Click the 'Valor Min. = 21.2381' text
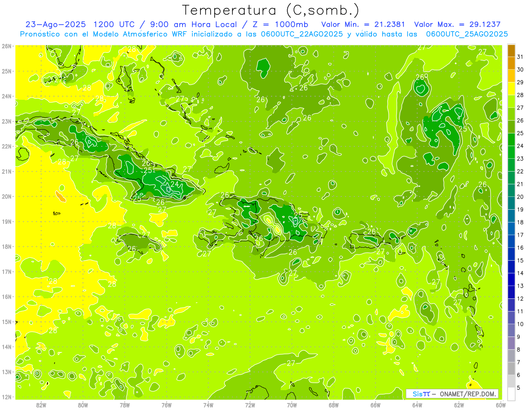This screenshot has height=411, width=532. (x=364, y=24)
